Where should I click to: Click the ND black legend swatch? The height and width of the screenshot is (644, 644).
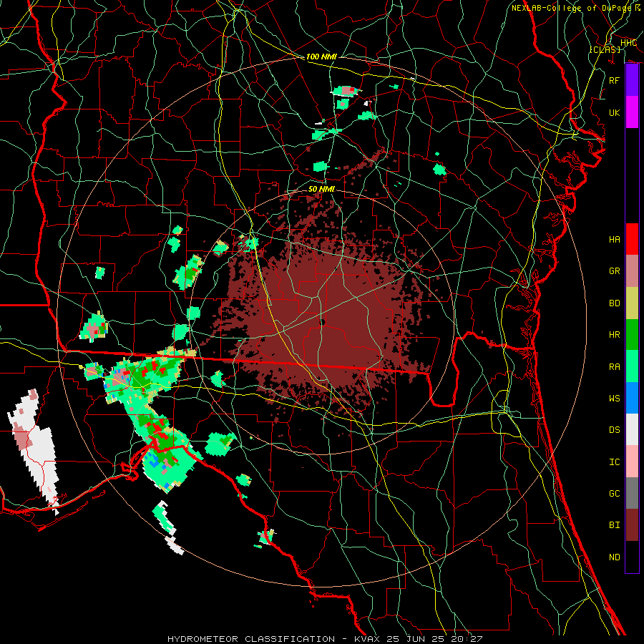click(632, 557)
